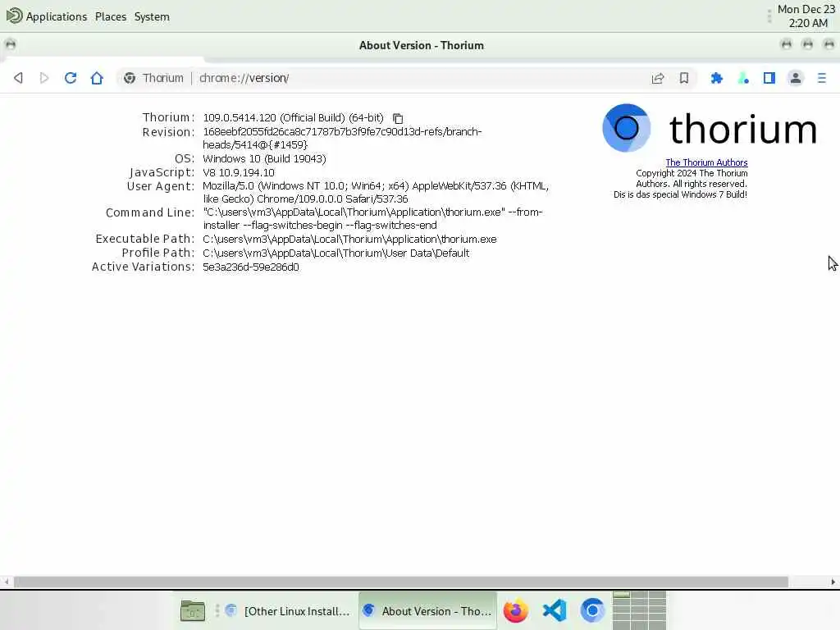Click the User Agent Mozilla/5.0 string
Viewport: 840px width, 630px height.
(x=376, y=192)
